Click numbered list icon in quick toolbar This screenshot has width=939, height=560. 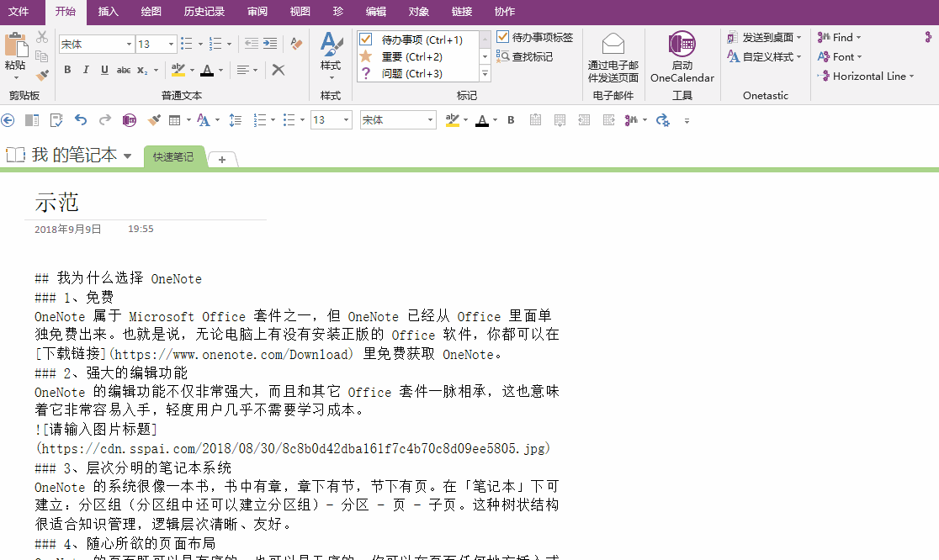(260, 120)
